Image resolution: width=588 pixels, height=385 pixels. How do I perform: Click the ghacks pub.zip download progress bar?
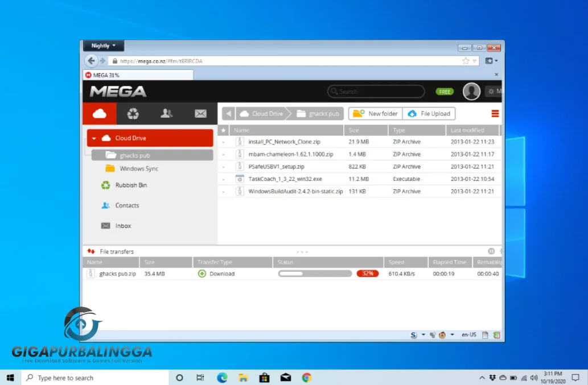pyautogui.click(x=314, y=273)
